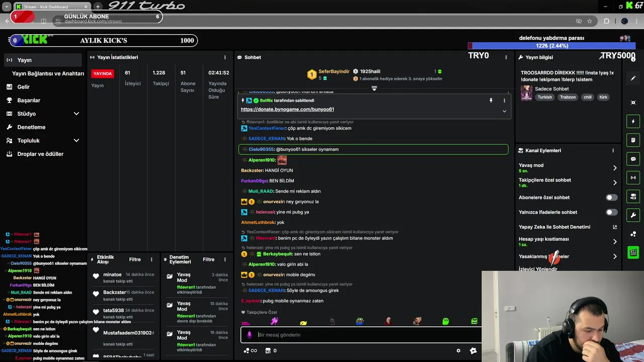Open chat settings gear icon

[x=458, y=351]
